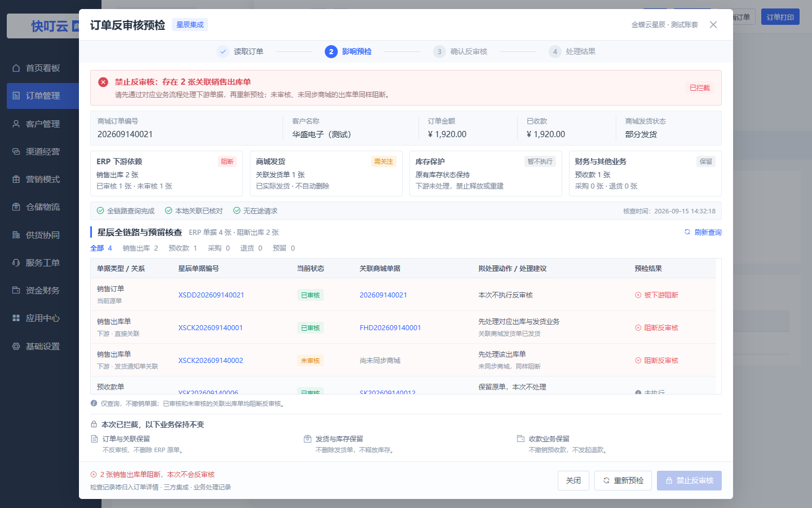Click the lock icon beside 本次已拦截
This screenshot has width=812, height=508.
coord(94,424)
